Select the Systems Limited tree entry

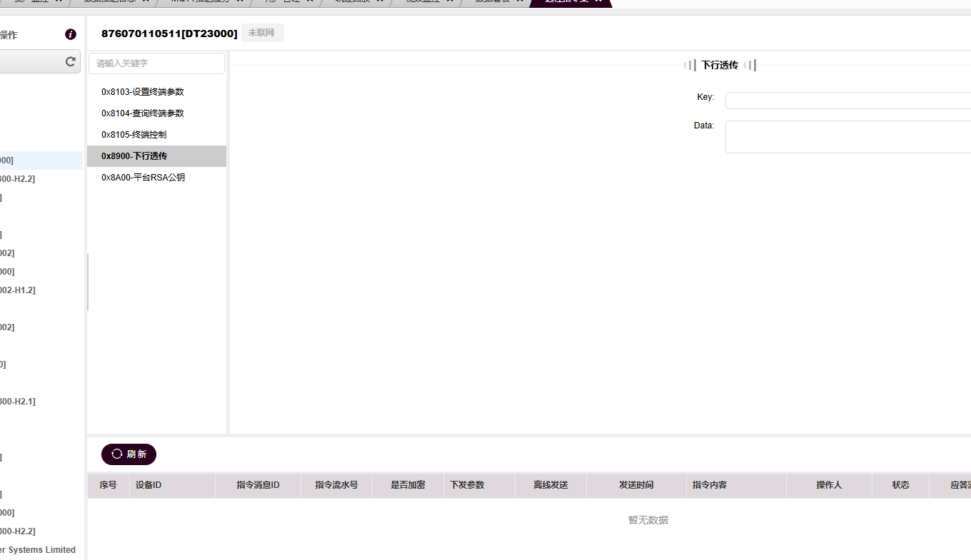pyautogui.click(x=38, y=550)
